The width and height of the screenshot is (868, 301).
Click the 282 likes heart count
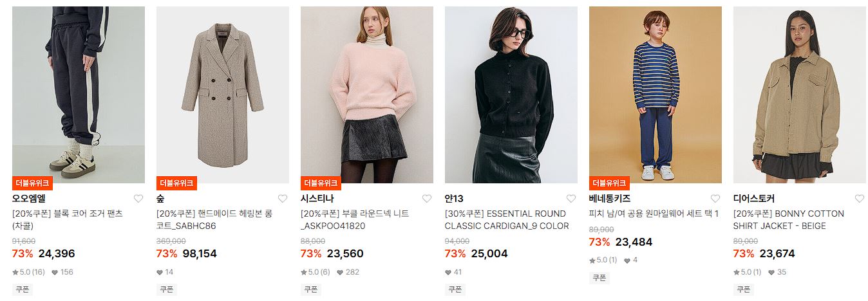(350, 272)
